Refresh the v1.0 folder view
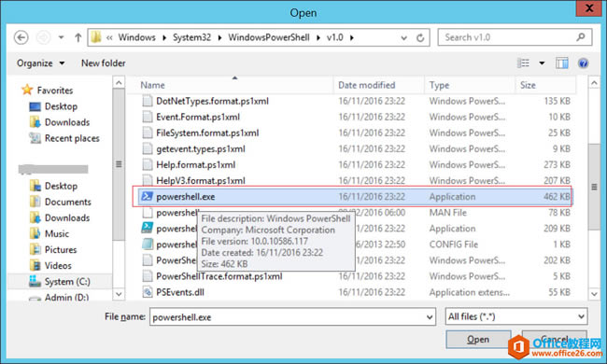Viewport: 607px width, 364px height. (x=420, y=38)
